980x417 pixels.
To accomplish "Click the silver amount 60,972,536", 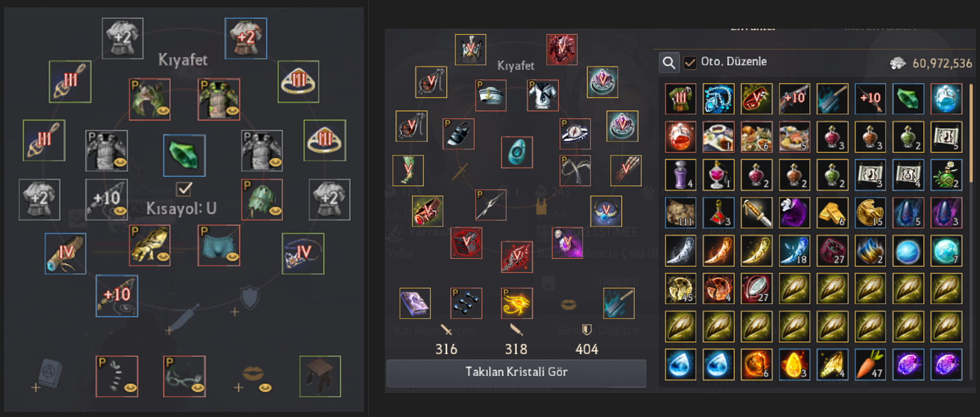I will [x=942, y=63].
